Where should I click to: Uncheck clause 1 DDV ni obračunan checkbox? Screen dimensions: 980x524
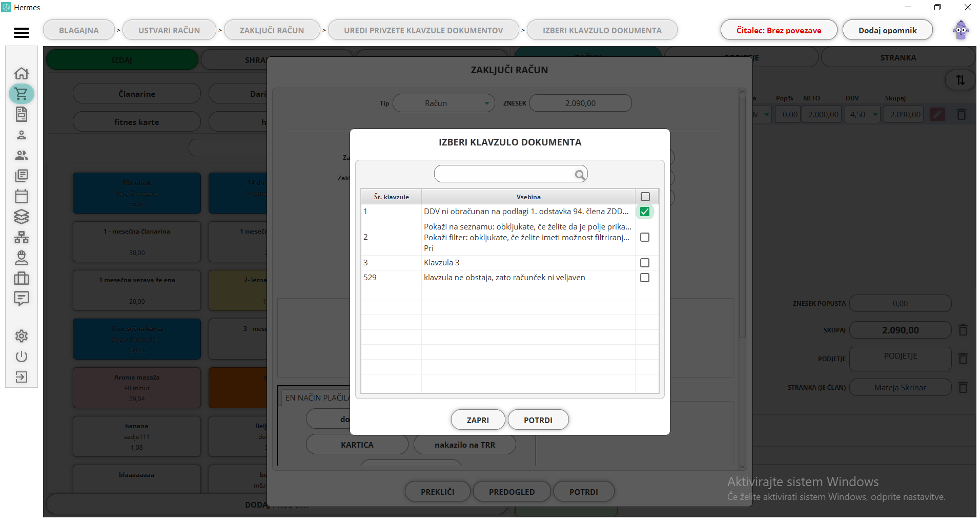645,212
